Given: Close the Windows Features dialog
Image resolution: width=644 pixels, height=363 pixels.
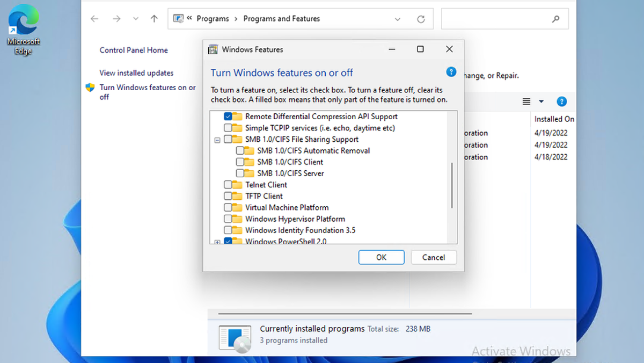Looking at the screenshot, I should (449, 49).
